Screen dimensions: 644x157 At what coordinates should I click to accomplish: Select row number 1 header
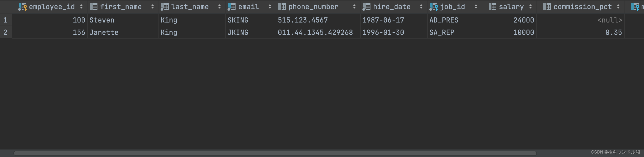[5, 20]
